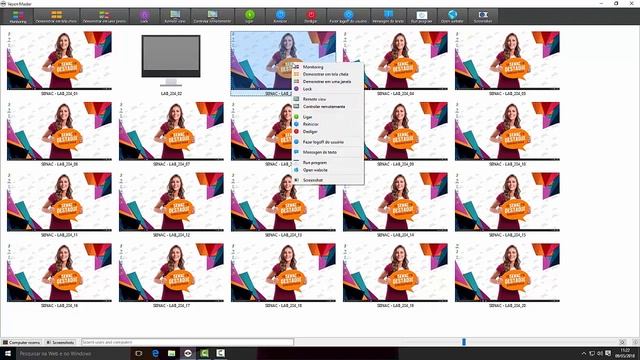This screenshot has width=640, height=360.
Task: Click the Search users and computers field
Action: tap(187, 342)
